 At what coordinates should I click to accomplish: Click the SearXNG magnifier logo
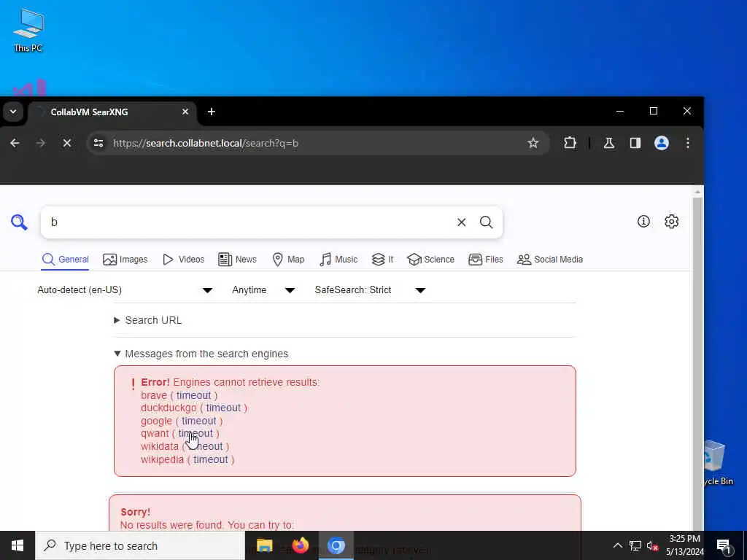[x=19, y=222]
